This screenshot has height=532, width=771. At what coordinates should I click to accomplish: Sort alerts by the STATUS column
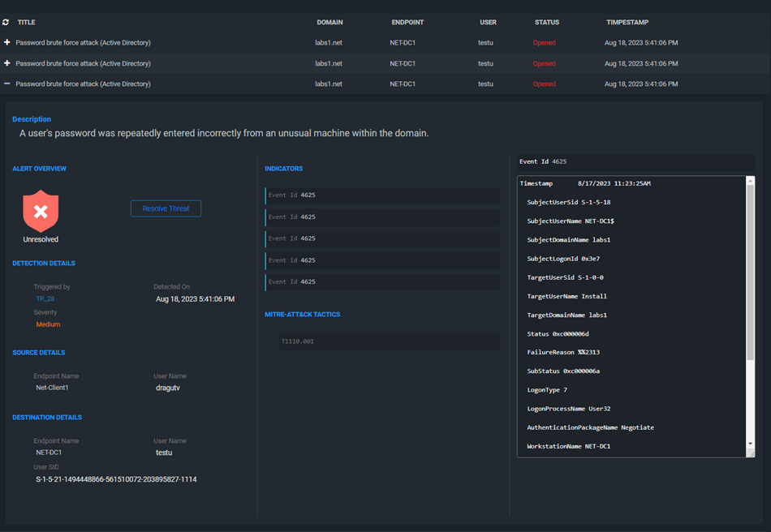tap(546, 22)
